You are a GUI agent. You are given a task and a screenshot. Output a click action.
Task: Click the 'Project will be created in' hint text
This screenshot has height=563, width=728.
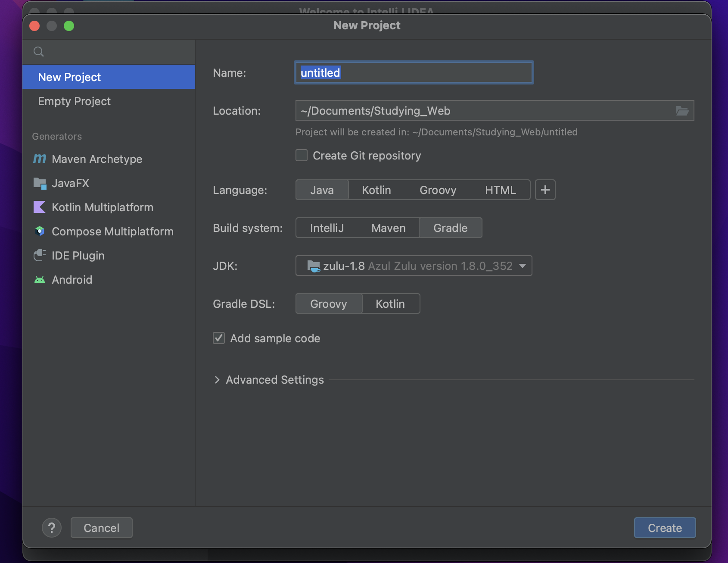click(436, 132)
